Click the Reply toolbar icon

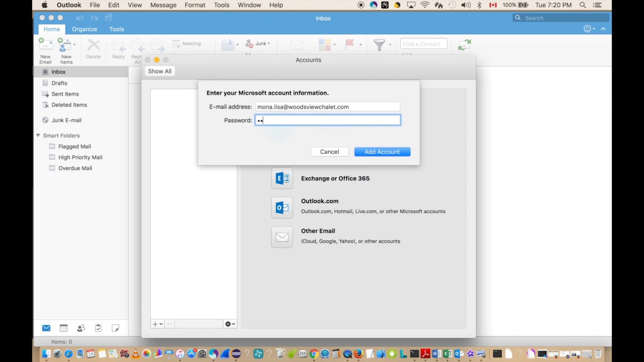(118, 45)
